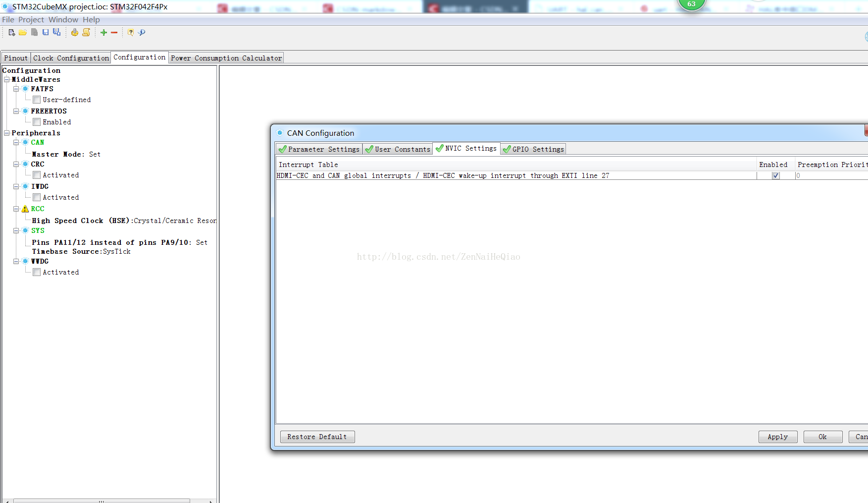Click the green plus toolbar icon

point(103,33)
